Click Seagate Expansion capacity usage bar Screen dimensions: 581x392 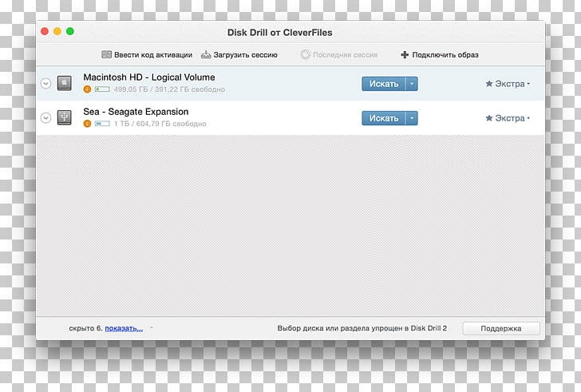click(102, 124)
